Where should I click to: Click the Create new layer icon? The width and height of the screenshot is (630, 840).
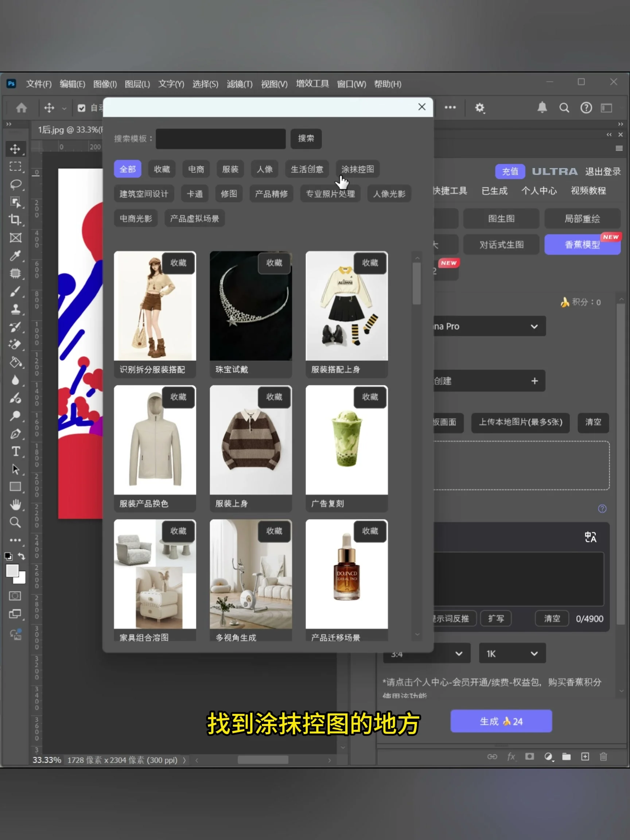tap(585, 757)
